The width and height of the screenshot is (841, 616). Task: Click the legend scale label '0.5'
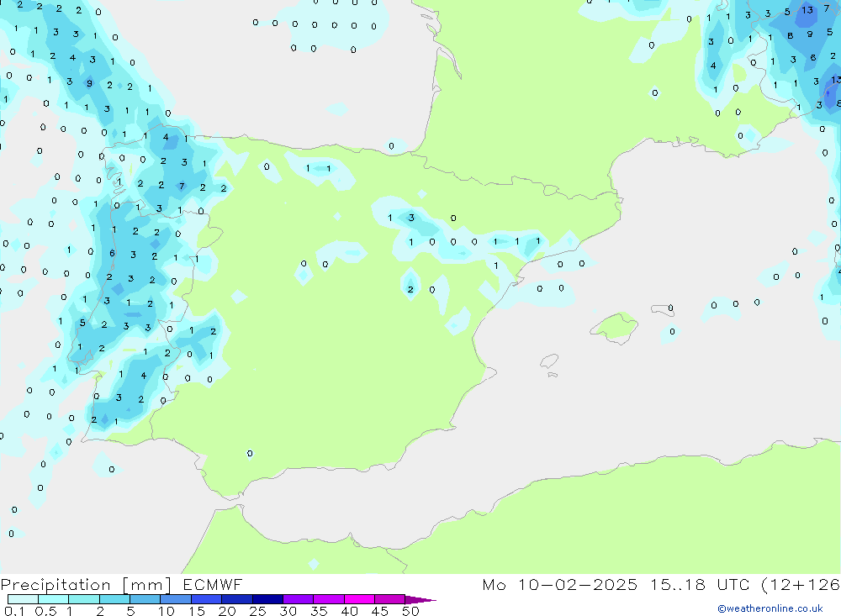click(45, 611)
